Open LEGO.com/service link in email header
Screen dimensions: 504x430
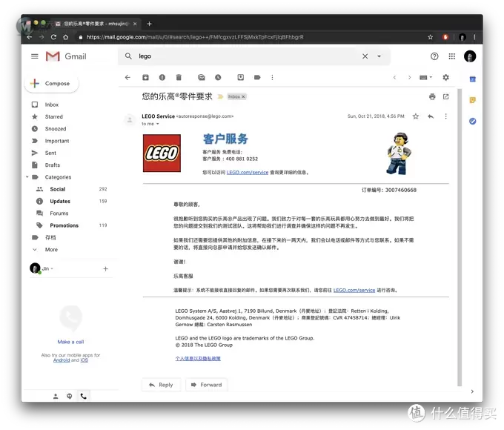point(248,173)
